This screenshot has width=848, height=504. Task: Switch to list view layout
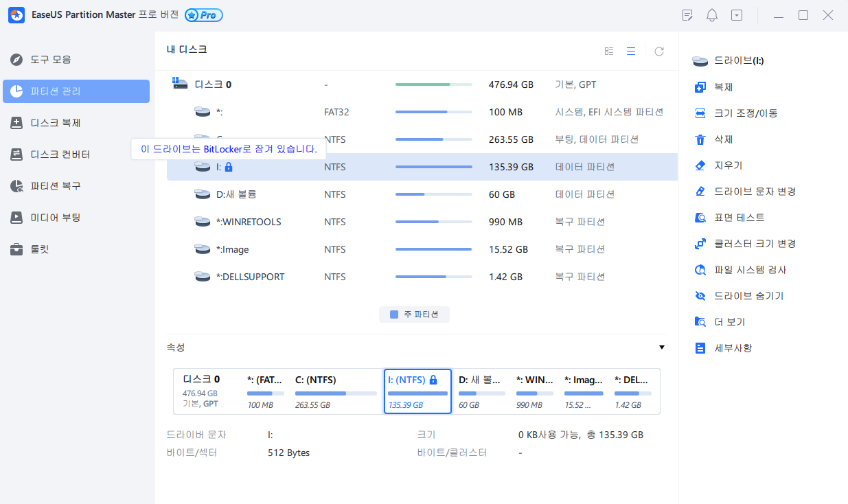point(631,51)
